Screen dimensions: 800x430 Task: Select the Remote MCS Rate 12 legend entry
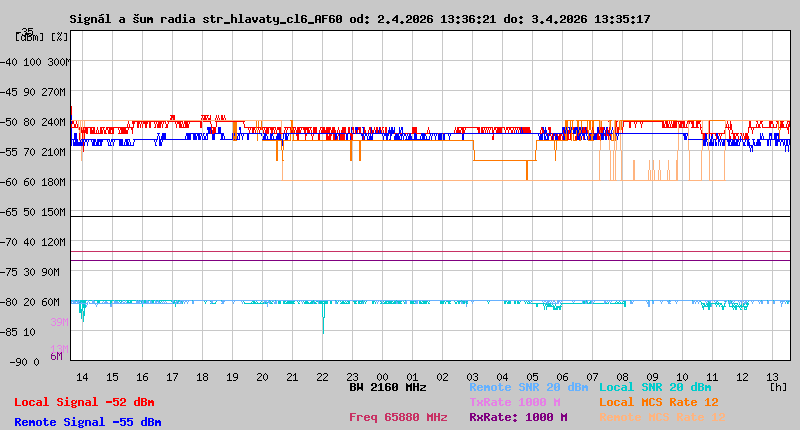click(662, 417)
